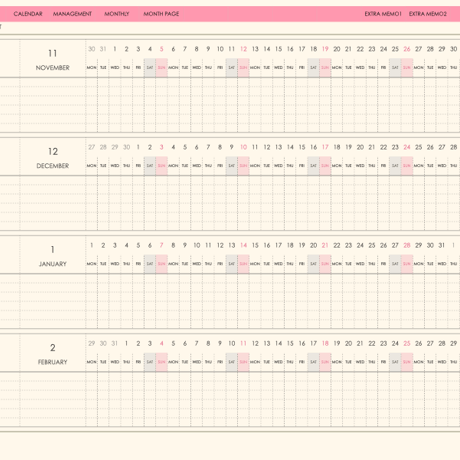Click December date 20
This screenshot has width=460, height=460.
tap(360, 147)
